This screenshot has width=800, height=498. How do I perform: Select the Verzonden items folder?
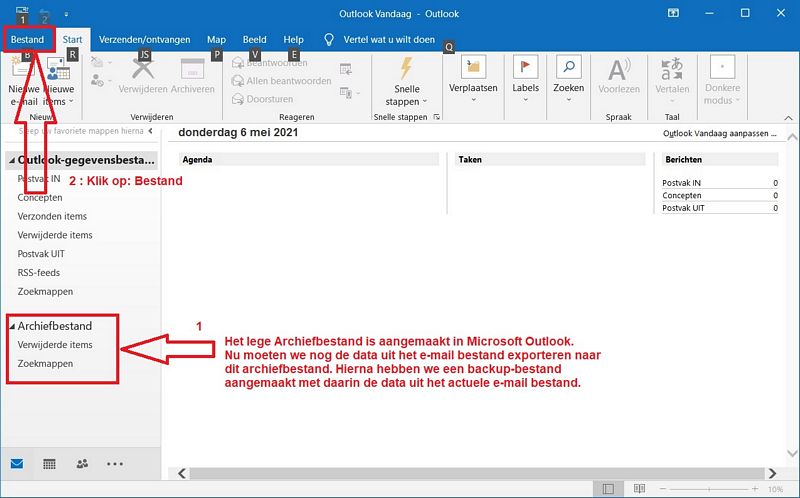click(52, 216)
